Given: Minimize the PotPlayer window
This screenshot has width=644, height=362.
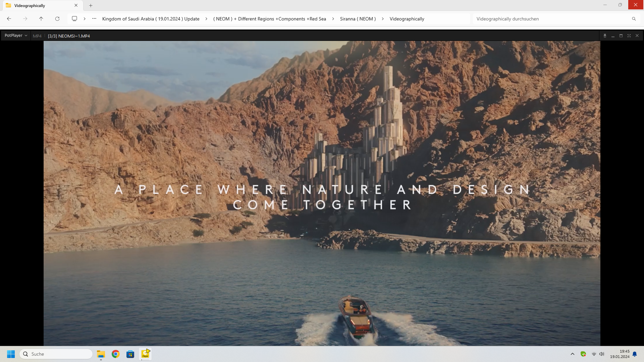Looking at the screenshot, I should [x=613, y=36].
